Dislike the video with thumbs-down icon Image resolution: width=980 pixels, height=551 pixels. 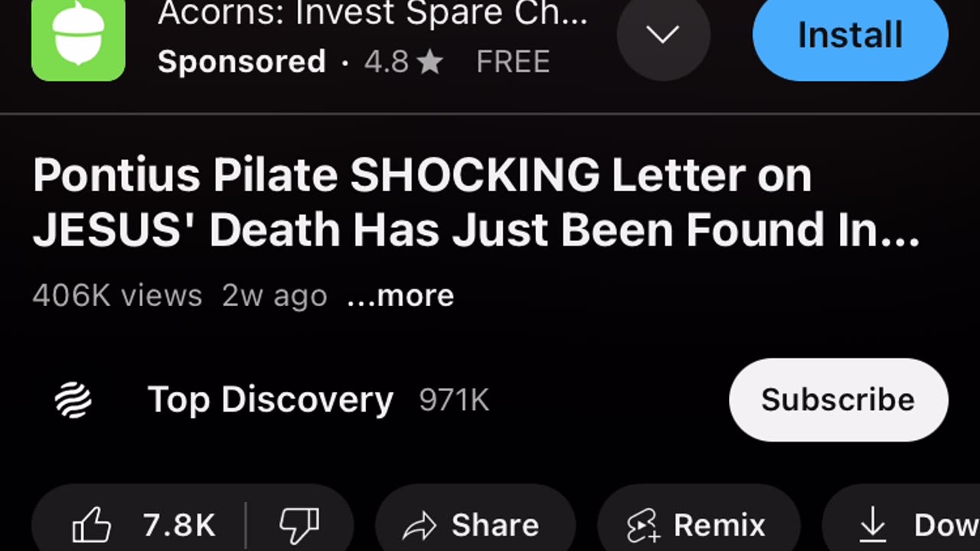[299, 525]
